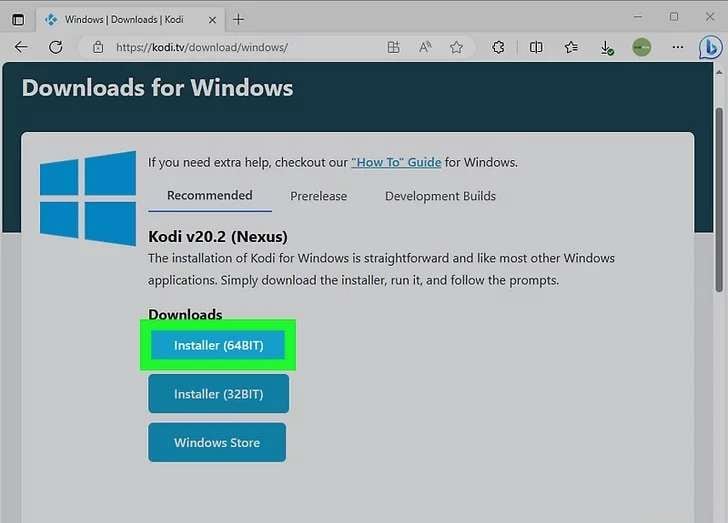Screen dimensions: 728x523
Task: Open browser Extensions puzzle icon
Action: point(498,47)
